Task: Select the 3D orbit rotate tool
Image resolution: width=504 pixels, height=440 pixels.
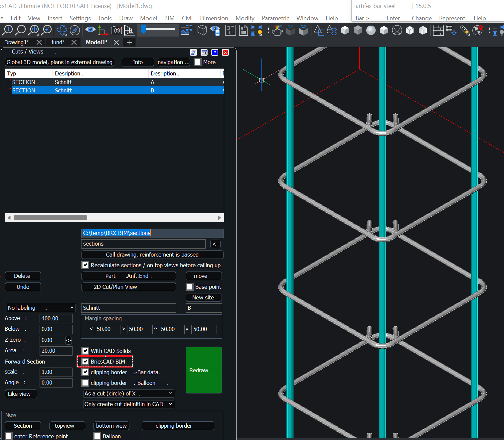Action: click(x=62, y=30)
